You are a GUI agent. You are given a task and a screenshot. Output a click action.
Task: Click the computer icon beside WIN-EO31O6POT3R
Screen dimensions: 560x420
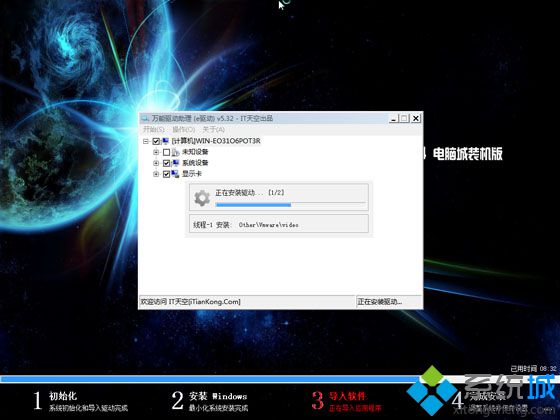tap(165, 141)
